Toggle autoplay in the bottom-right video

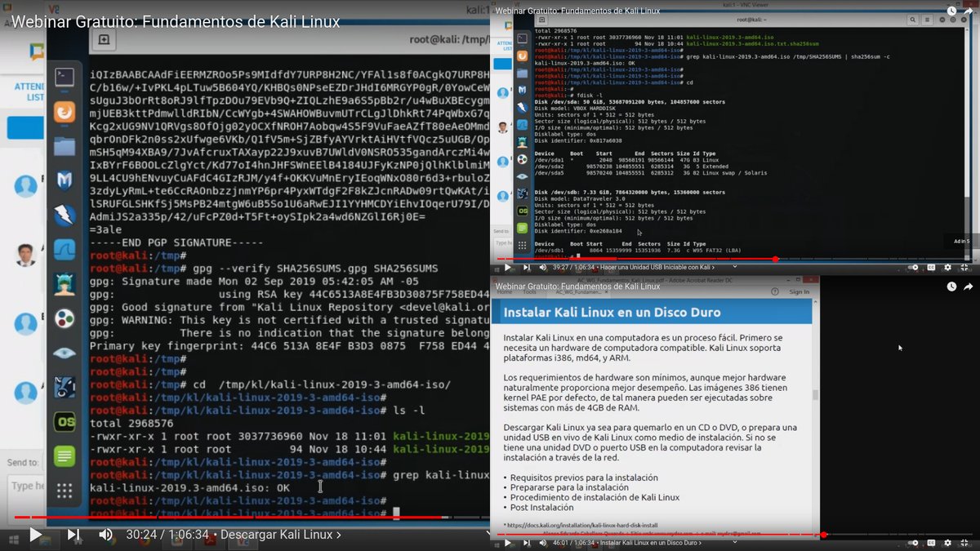pyautogui.click(x=913, y=542)
